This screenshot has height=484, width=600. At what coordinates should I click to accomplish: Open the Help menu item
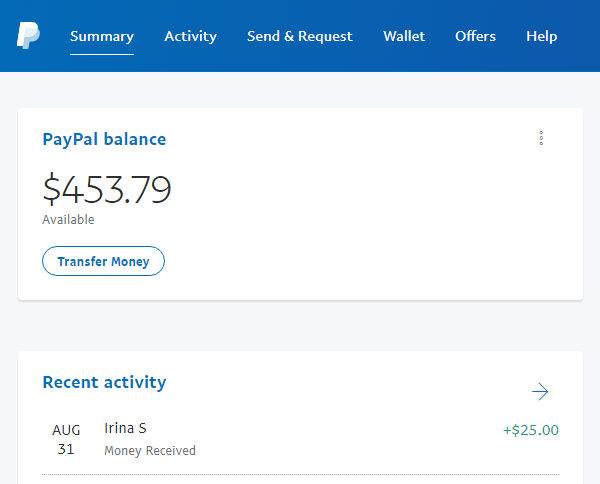[x=541, y=36]
